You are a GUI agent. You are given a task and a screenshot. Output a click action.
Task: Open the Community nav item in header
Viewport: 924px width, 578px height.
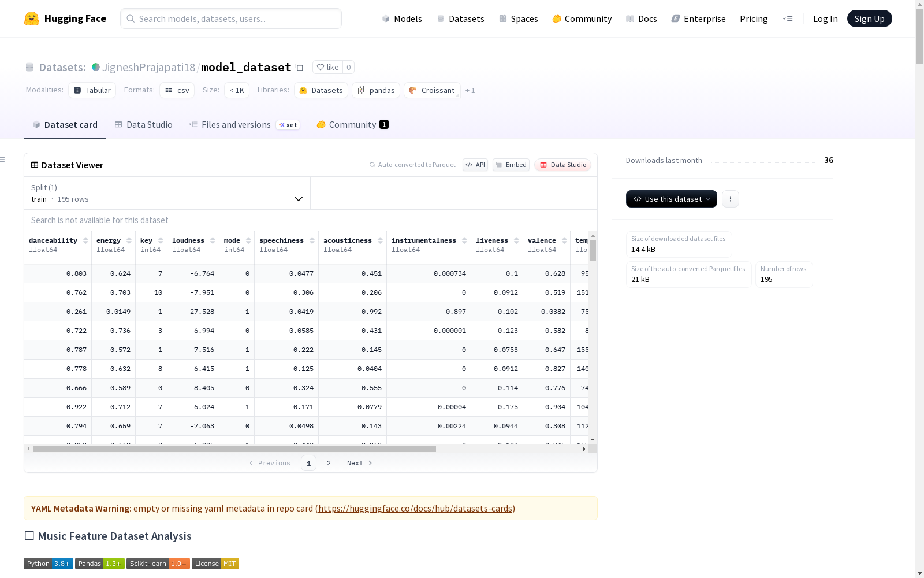(582, 18)
